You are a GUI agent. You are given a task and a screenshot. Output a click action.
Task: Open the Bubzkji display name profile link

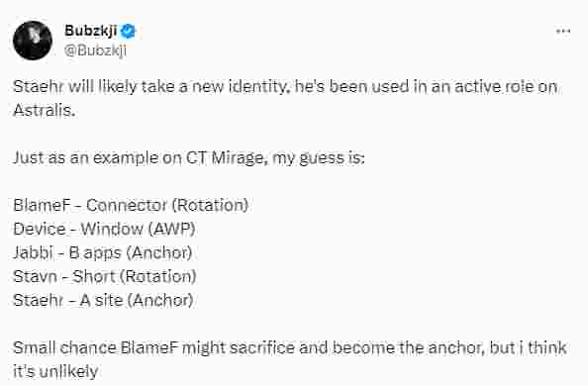pos(91,31)
